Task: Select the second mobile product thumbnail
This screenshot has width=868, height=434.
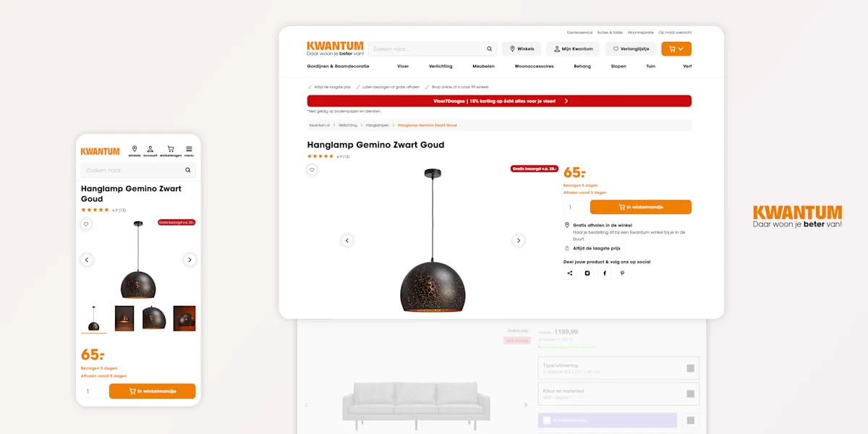Action: 124,318
